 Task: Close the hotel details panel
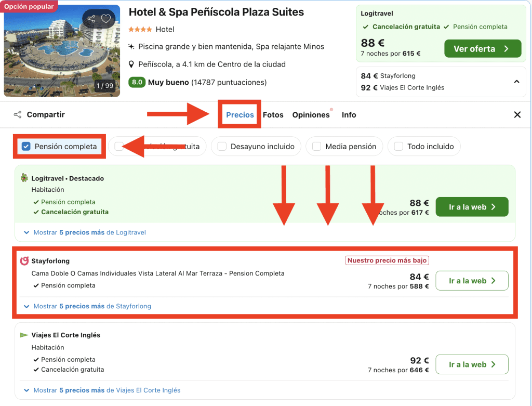coord(517,115)
